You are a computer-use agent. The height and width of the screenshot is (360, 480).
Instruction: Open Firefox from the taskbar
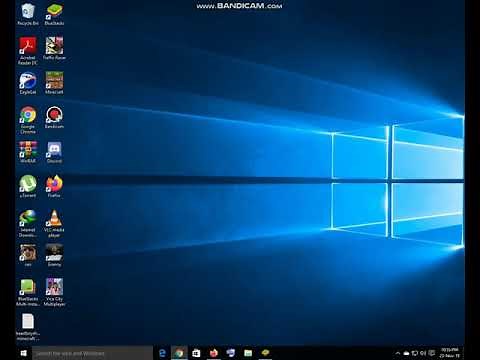[214, 353]
